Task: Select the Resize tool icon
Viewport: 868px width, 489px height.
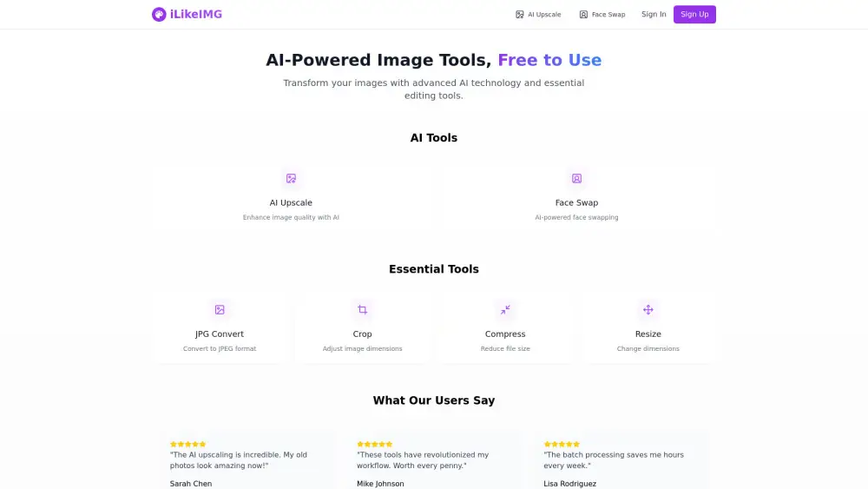Action: pos(648,309)
